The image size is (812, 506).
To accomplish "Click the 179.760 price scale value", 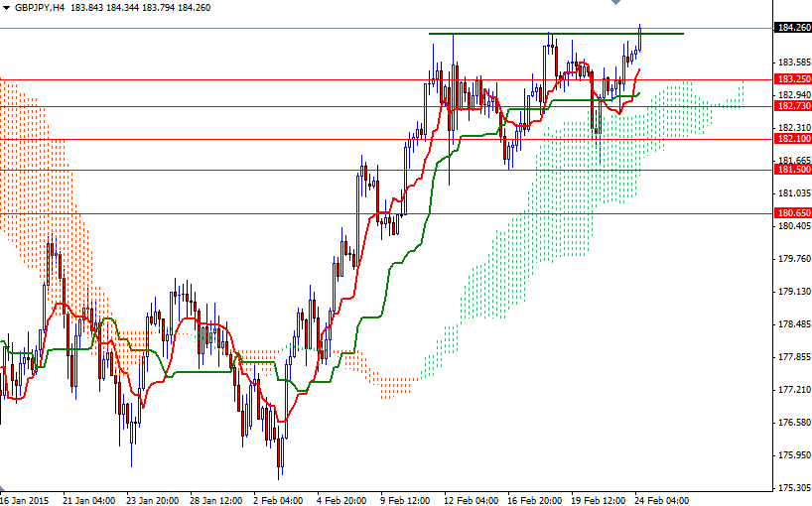I will (x=794, y=259).
